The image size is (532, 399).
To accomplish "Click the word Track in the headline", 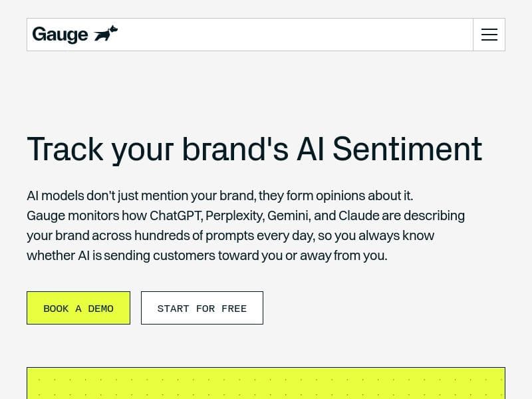I will coord(65,149).
